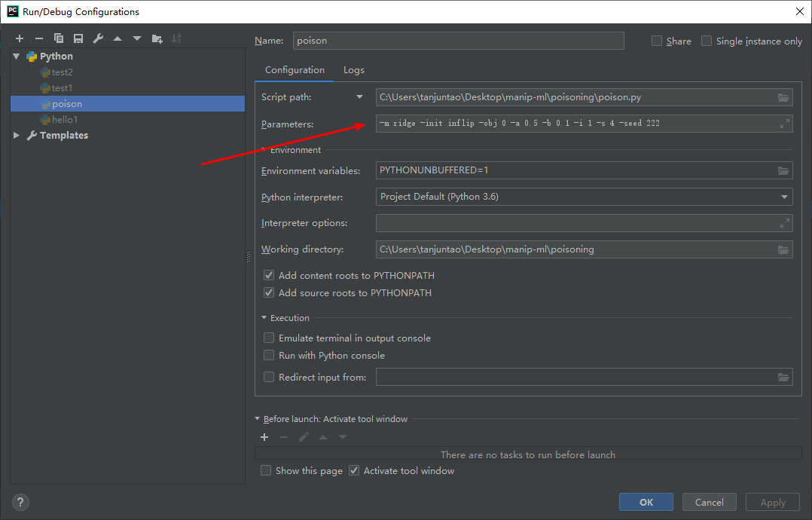The image size is (812, 520).
Task: Click the OK button
Action: (646, 502)
